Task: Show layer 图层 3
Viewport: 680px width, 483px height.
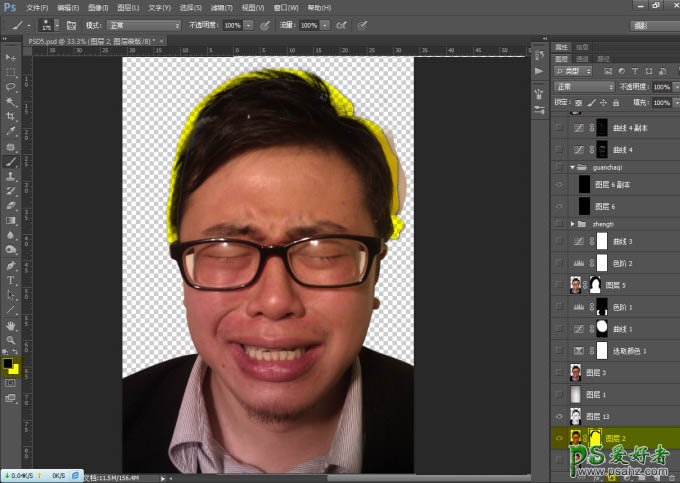Action: coord(559,373)
